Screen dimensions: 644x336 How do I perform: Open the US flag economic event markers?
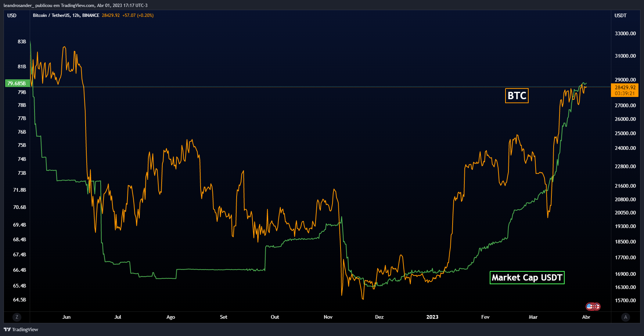point(593,306)
